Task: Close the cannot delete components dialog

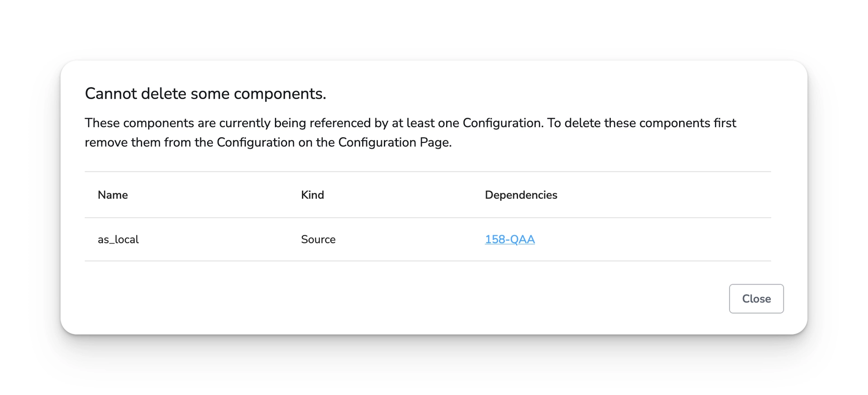Action: click(756, 299)
